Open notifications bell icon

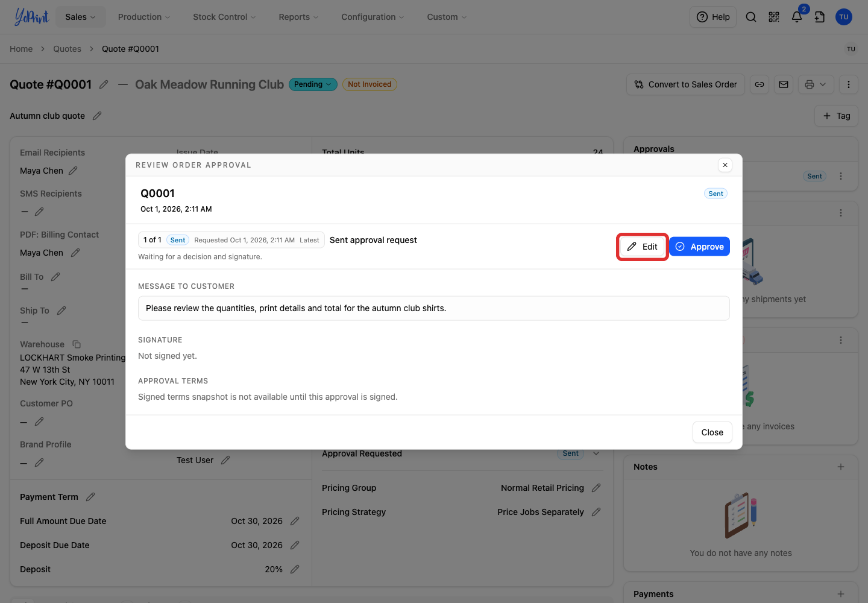click(x=797, y=17)
